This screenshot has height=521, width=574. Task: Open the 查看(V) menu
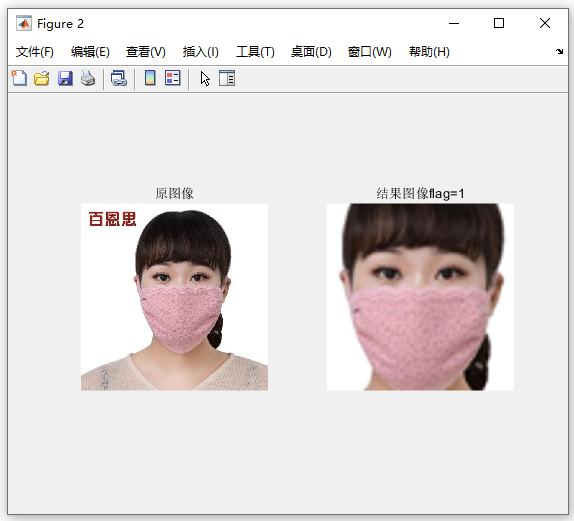point(146,52)
